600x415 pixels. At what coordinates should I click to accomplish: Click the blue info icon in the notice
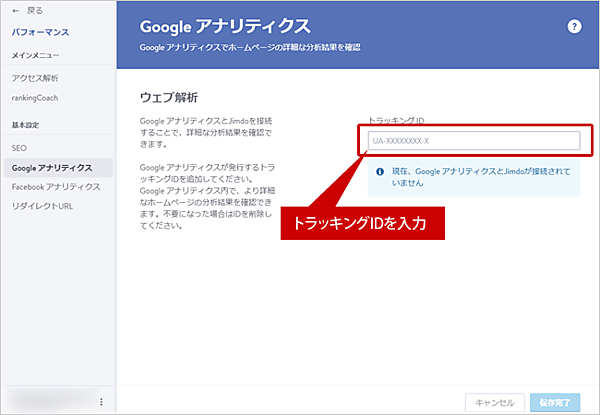coord(379,172)
